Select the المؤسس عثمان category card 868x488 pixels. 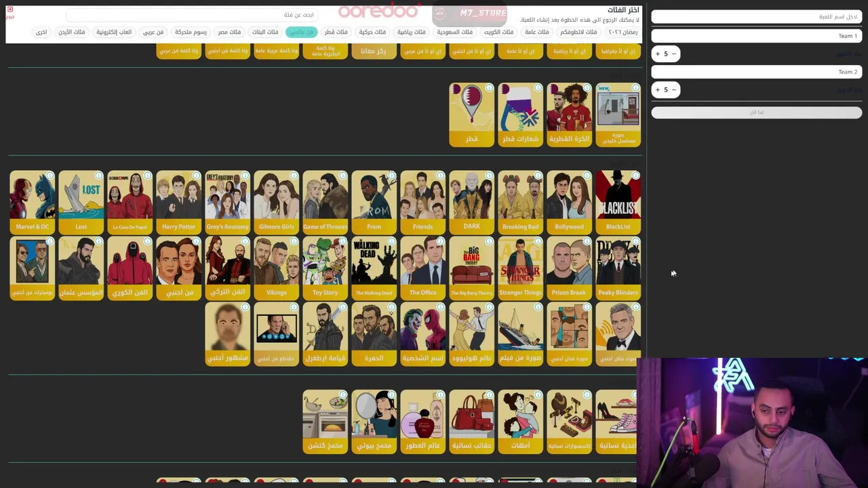81,268
